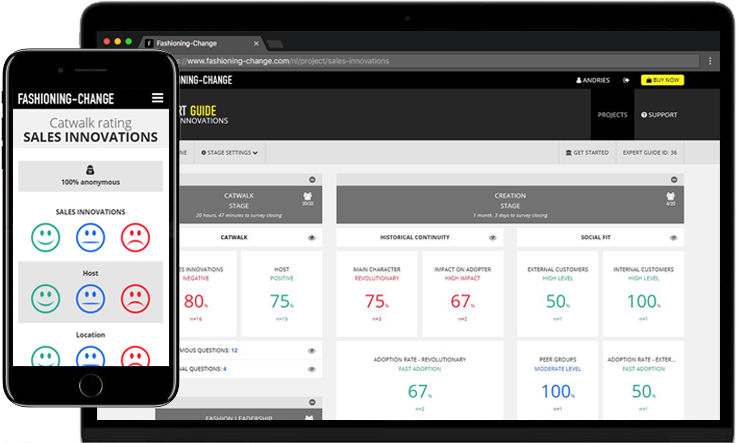Image resolution: width=740 pixels, height=443 pixels.
Task: Select green happy smiley for Sales Innovations
Action: coord(46,237)
